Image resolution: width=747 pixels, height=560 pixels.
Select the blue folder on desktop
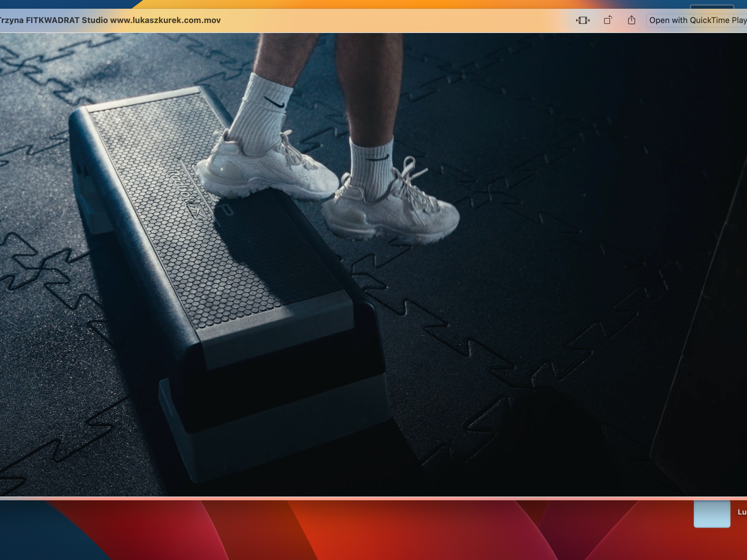[x=712, y=513]
